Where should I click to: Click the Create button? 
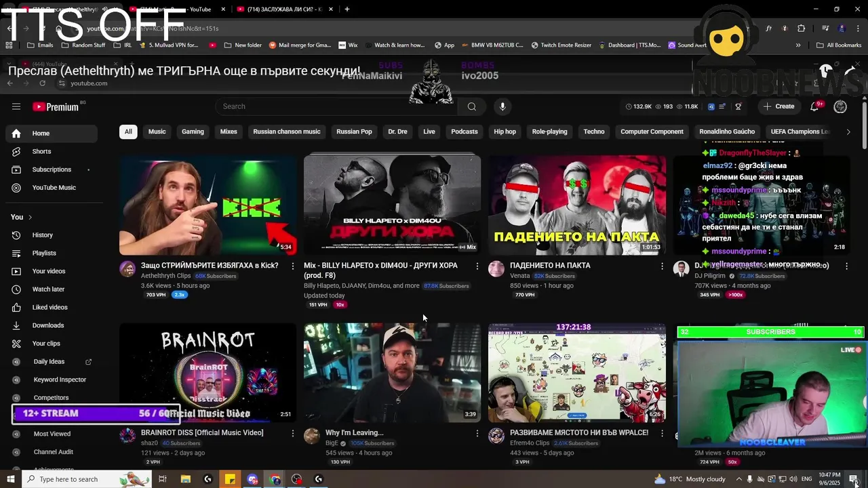[x=778, y=106]
